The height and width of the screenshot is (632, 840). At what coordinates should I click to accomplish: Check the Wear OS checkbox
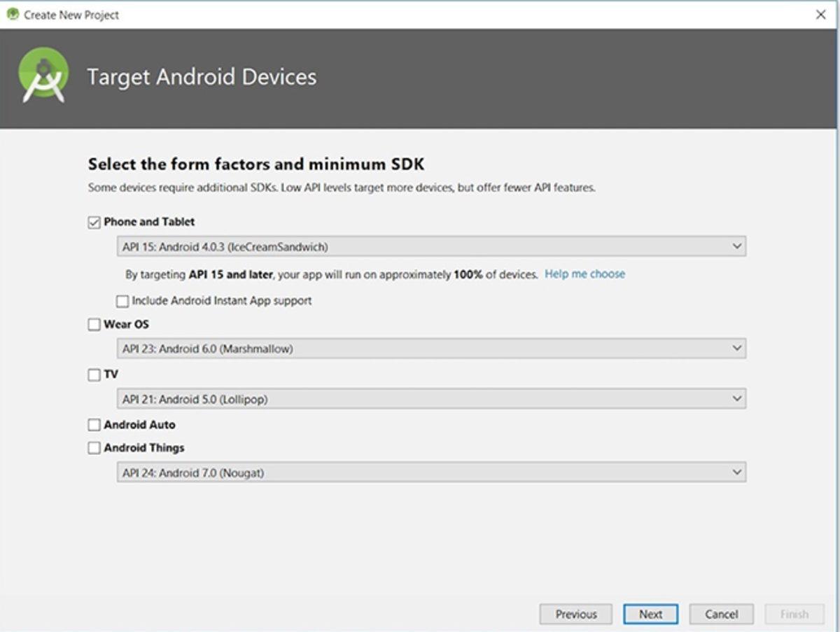click(x=94, y=324)
